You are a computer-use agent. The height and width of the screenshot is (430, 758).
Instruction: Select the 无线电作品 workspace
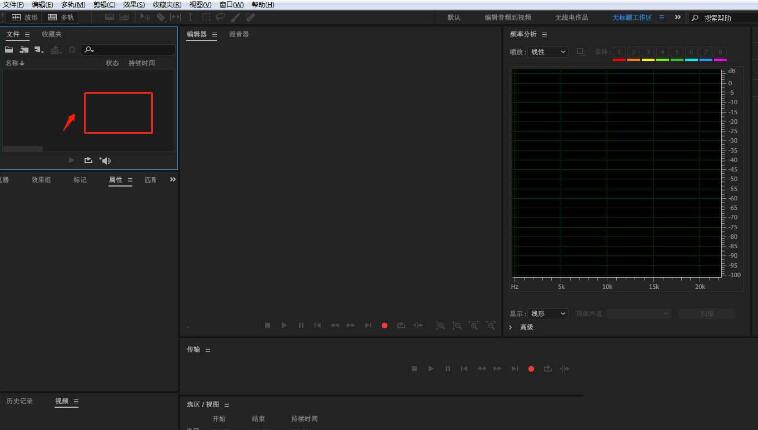[571, 17]
